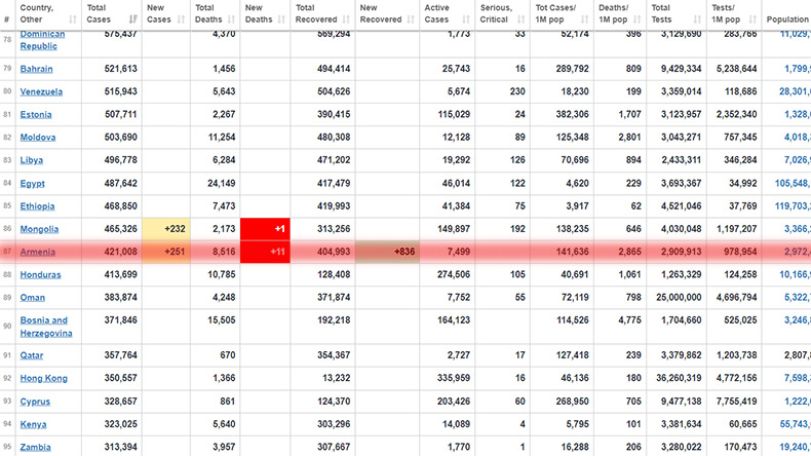The width and height of the screenshot is (811, 456).
Task: Sort table by Total Cases column icon
Action: [x=133, y=20]
